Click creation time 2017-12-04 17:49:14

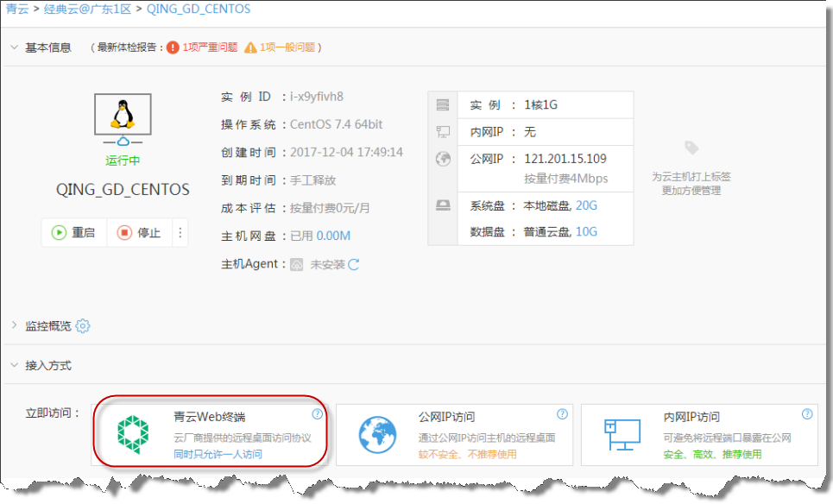point(346,153)
